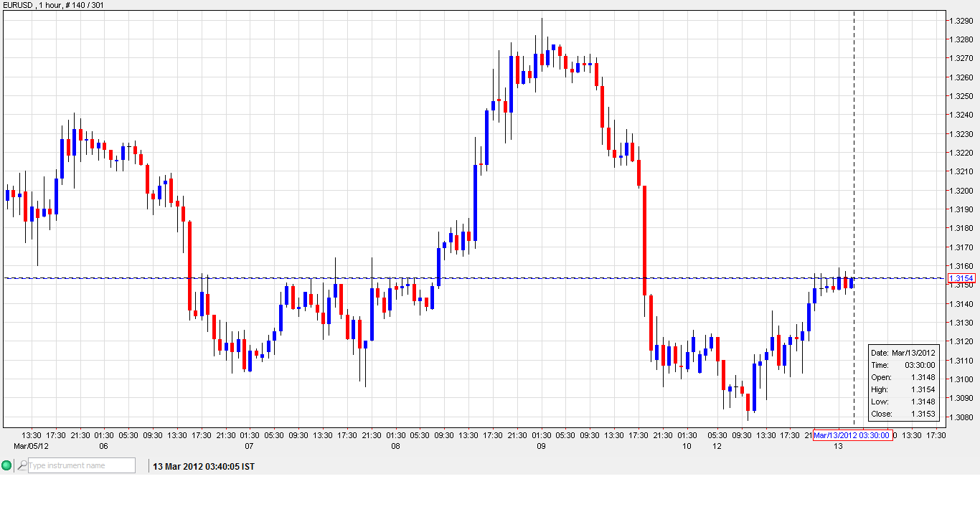980x522 pixels.
Task: Click the 1.3140 price axis label
Action: click(962, 304)
